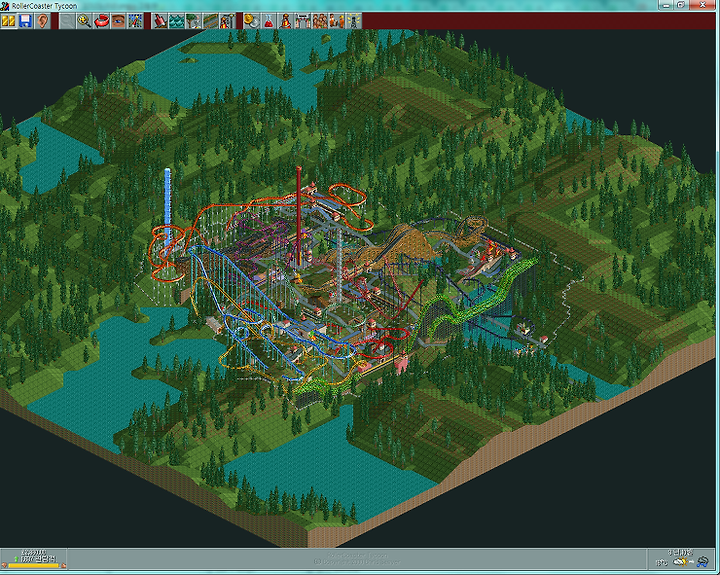Open the guests crowd list icon
Viewport: 720px width, 575px height.
click(320, 21)
